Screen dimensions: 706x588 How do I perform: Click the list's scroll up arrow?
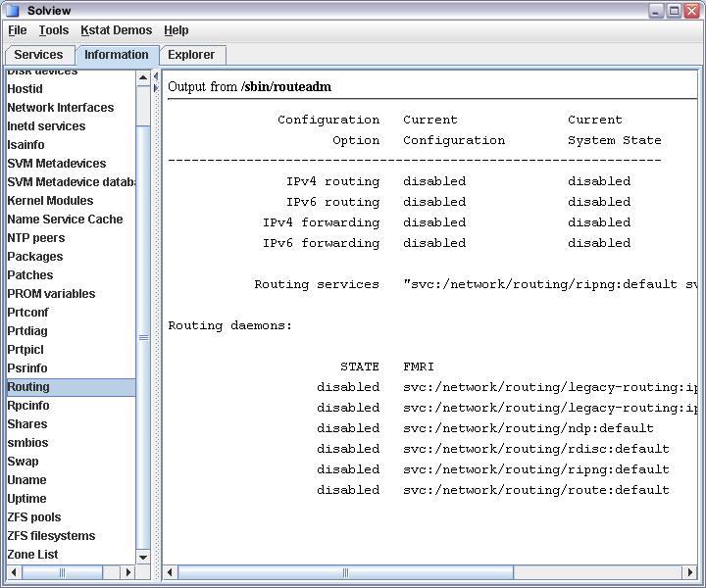(143, 77)
